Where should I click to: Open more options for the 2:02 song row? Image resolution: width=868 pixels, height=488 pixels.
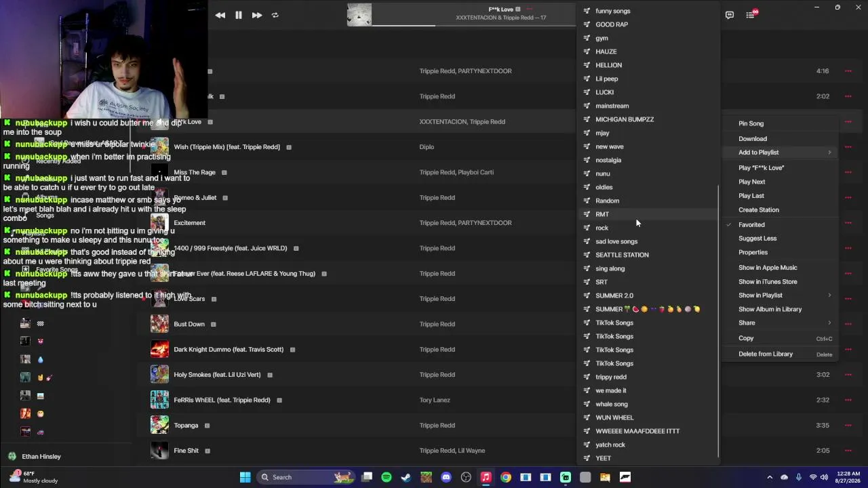tap(848, 96)
